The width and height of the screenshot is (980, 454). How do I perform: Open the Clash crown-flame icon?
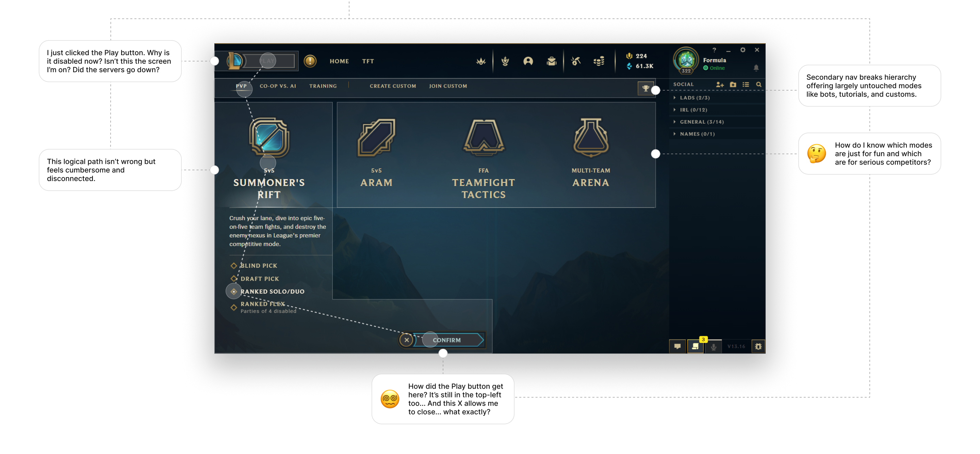[x=481, y=61]
